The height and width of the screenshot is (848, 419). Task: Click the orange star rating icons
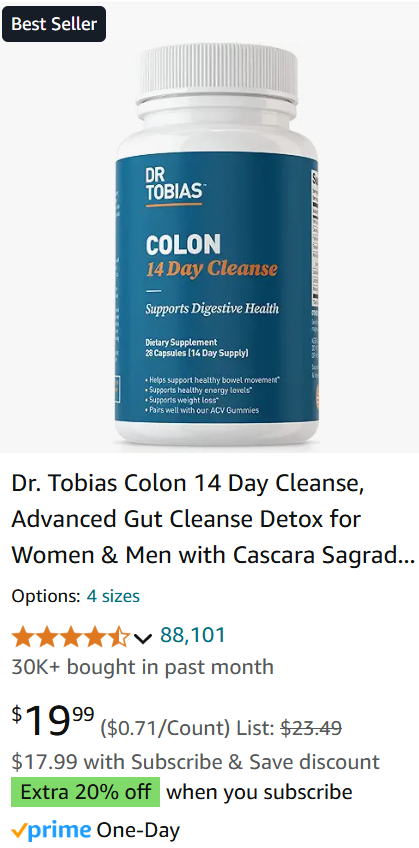[71, 637]
